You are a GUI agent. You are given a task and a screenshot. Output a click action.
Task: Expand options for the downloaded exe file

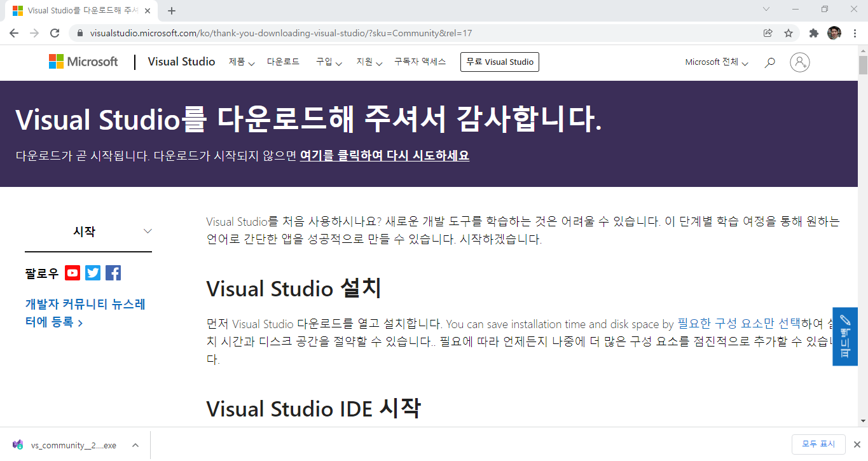[x=134, y=444]
